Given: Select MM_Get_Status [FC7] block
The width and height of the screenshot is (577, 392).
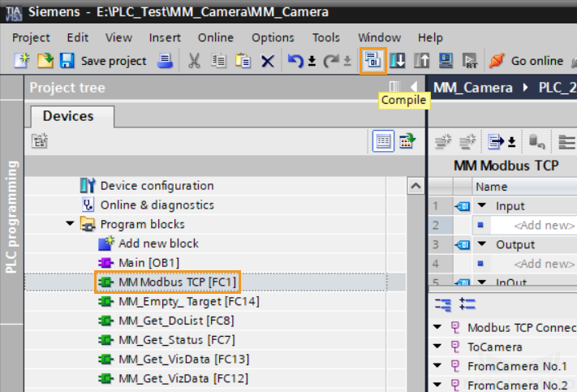Looking at the screenshot, I should (x=166, y=340).
